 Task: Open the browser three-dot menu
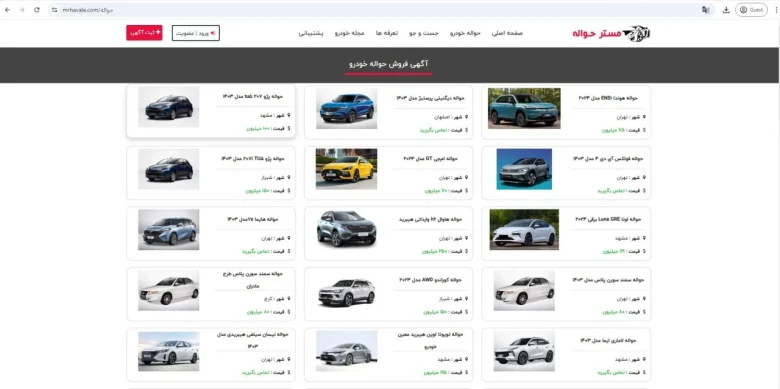click(776, 10)
